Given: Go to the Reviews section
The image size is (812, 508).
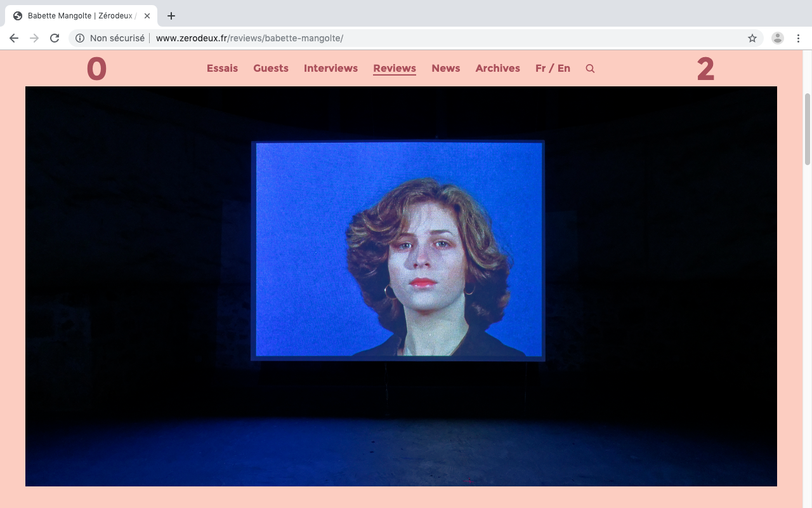Looking at the screenshot, I should (395, 69).
